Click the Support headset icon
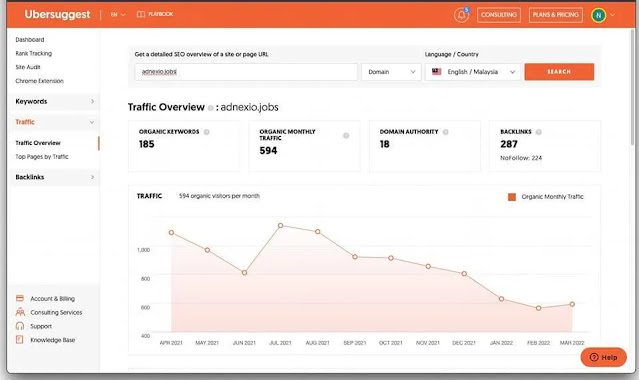The height and width of the screenshot is (380, 639). coord(20,326)
